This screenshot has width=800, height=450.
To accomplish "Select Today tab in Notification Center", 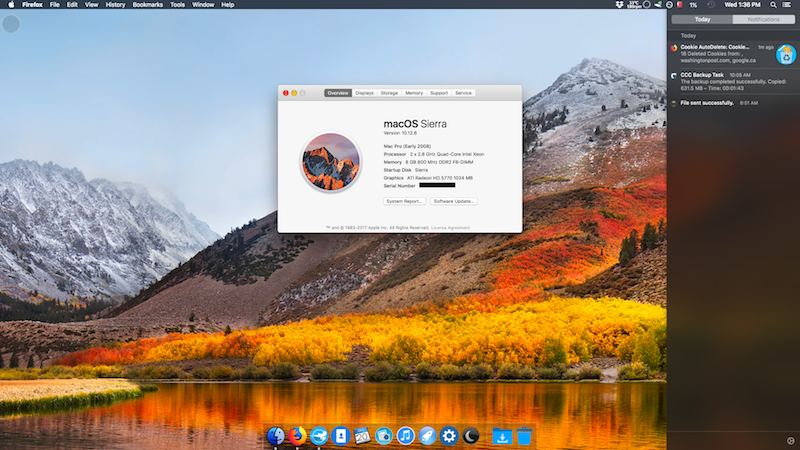I will pyautogui.click(x=702, y=19).
